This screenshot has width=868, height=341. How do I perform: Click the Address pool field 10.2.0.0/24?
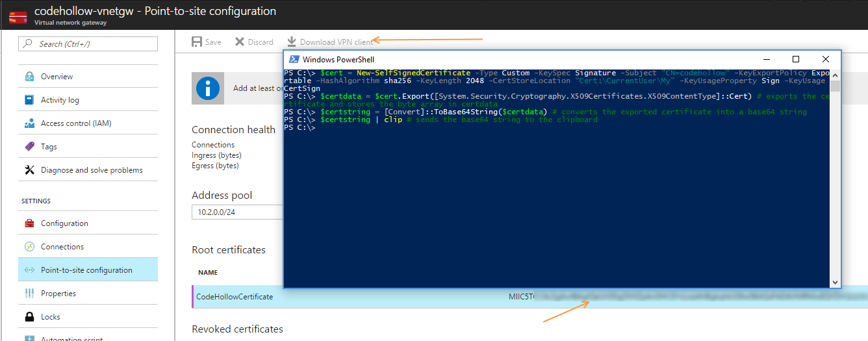[x=237, y=212]
